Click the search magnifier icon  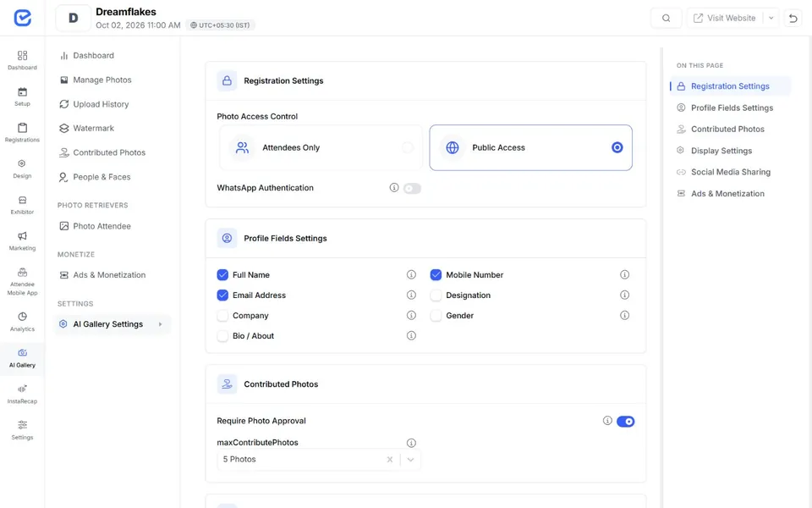666,18
